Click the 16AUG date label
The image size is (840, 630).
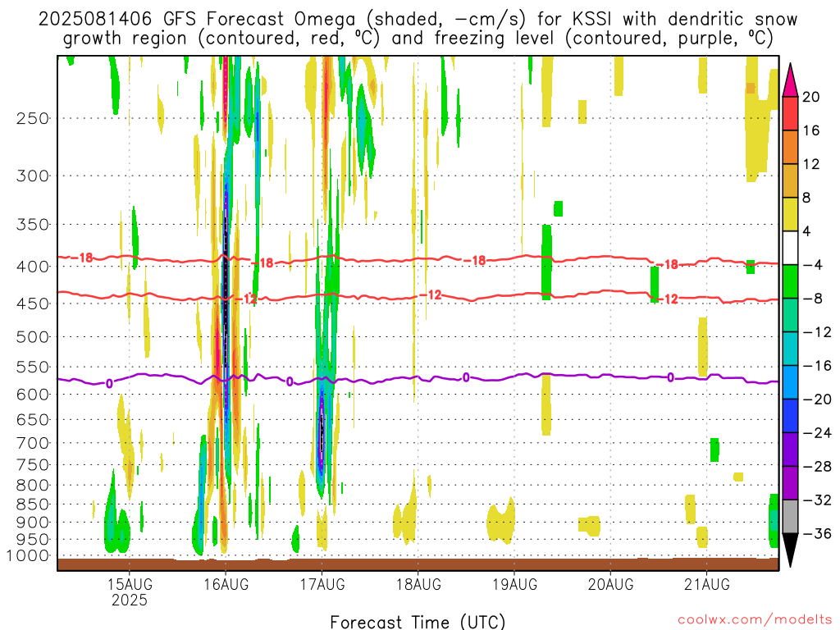[226, 583]
